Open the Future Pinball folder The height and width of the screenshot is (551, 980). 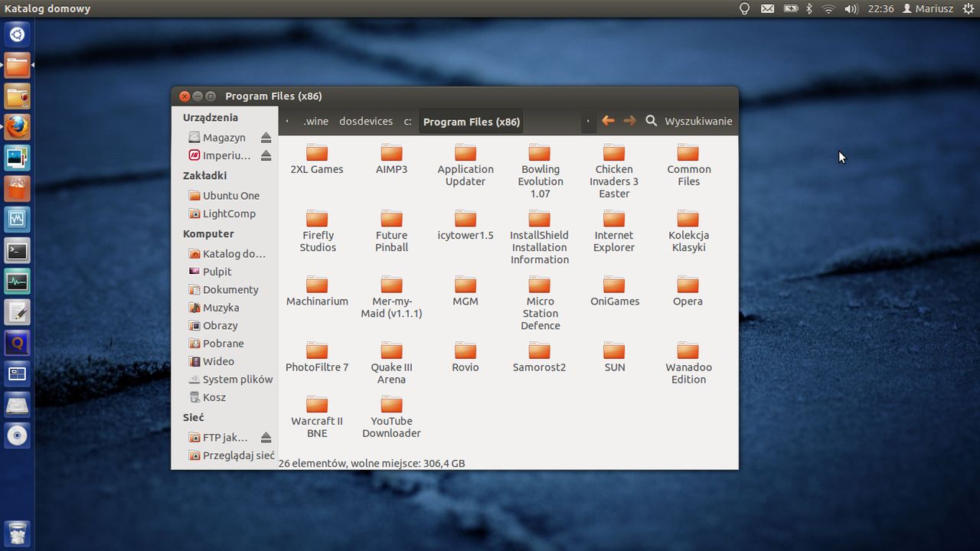click(x=391, y=230)
